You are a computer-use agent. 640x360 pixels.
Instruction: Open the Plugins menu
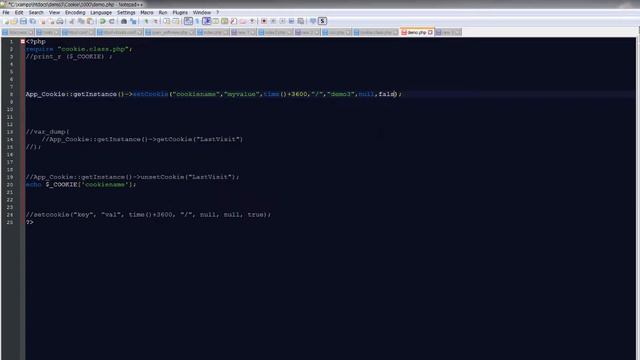180,13
